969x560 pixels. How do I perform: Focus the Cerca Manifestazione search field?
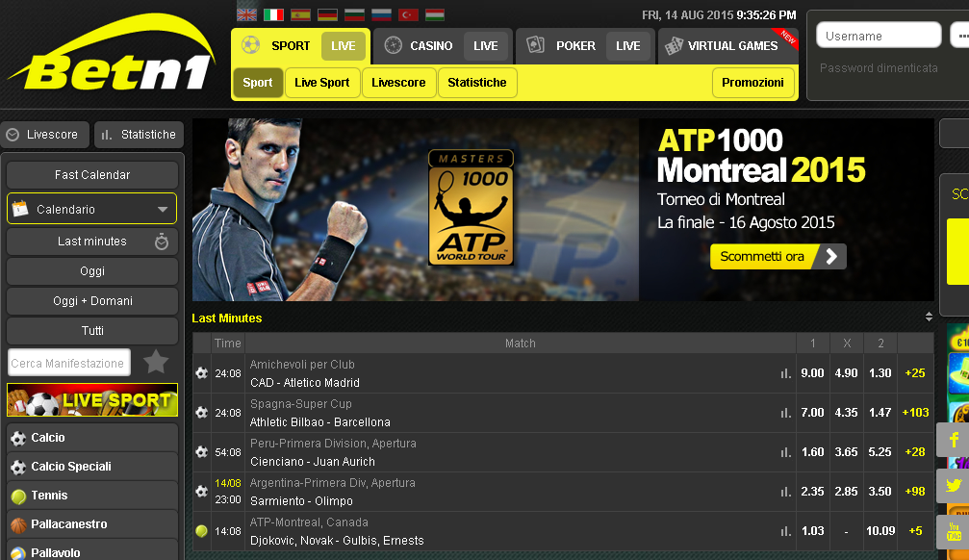(69, 363)
